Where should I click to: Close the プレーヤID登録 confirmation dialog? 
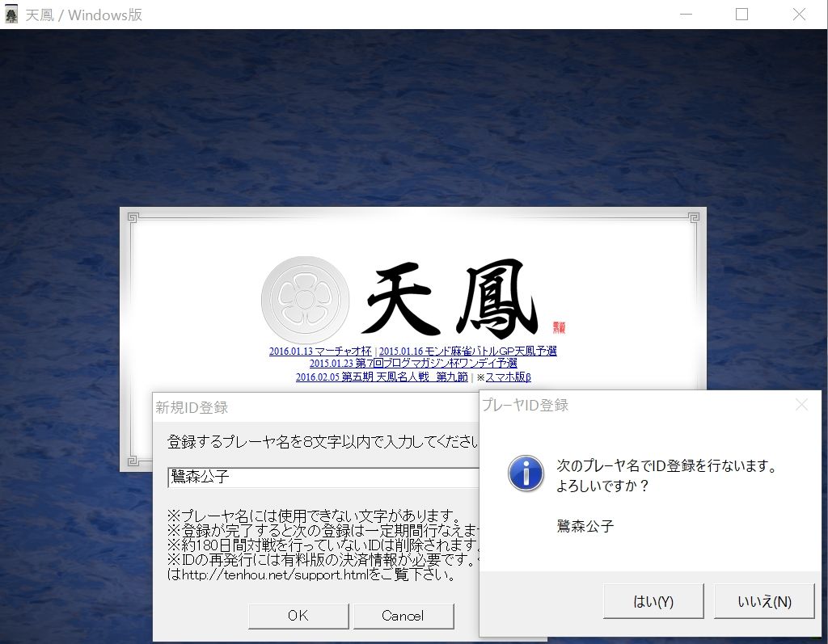(x=801, y=405)
